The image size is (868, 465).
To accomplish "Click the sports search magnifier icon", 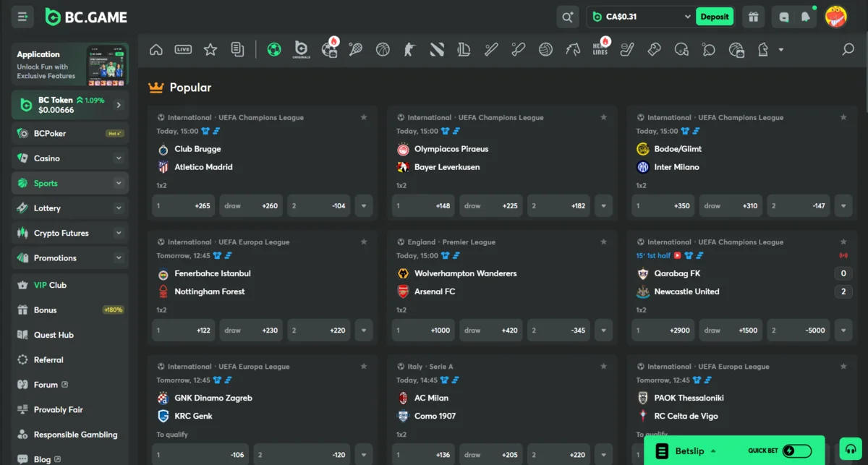I will pyautogui.click(x=848, y=49).
